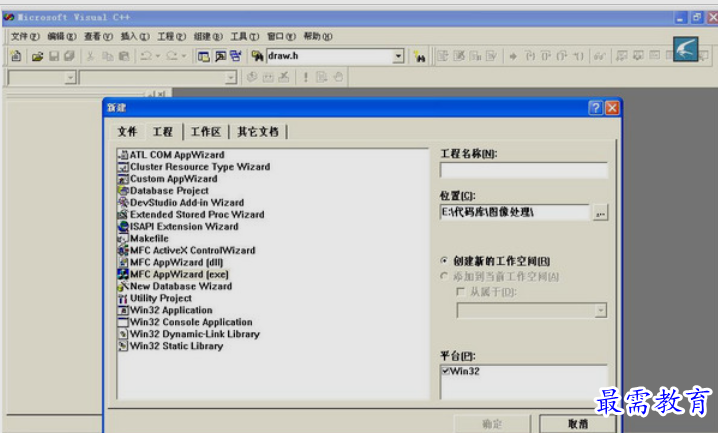The height and width of the screenshot is (433, 718).
Task: Click the Cut scissors icon
Action: point(91,56)
